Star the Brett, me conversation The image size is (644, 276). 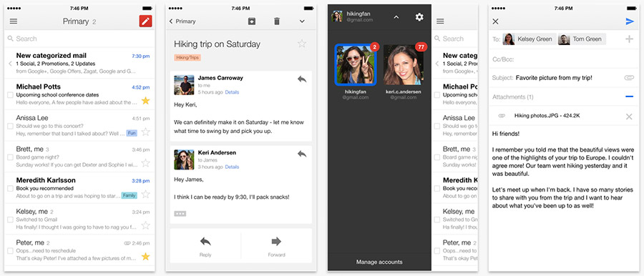(x=145, y=163)
